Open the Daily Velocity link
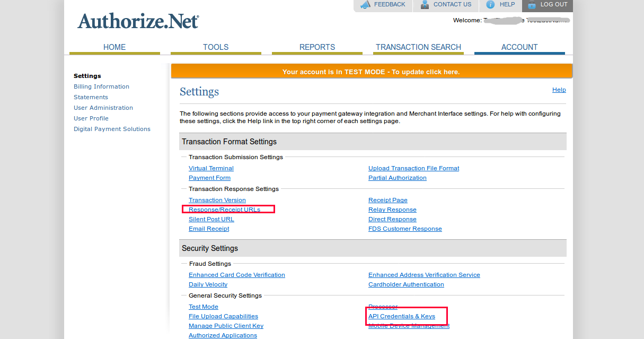Image resolution: width=644 pixels, height=339 pixels. pyautogui.click(x=208, y=284)
